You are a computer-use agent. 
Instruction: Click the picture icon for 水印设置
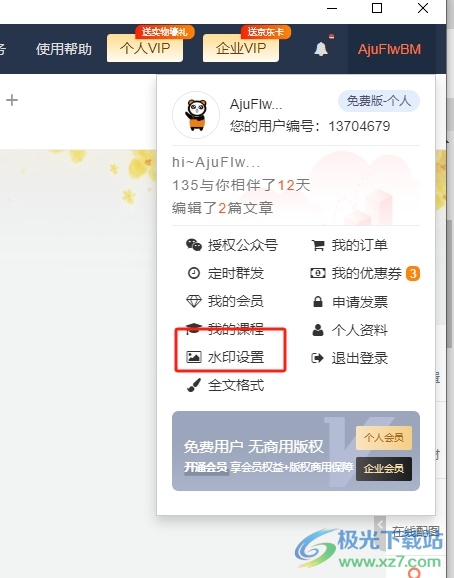[x=194, y=357]
